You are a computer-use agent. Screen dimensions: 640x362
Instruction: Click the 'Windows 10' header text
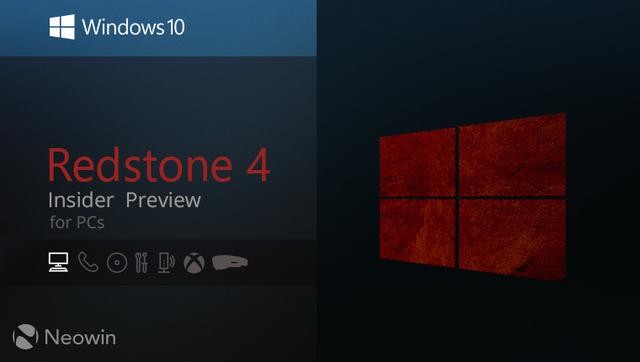click(x=133, y=27)
